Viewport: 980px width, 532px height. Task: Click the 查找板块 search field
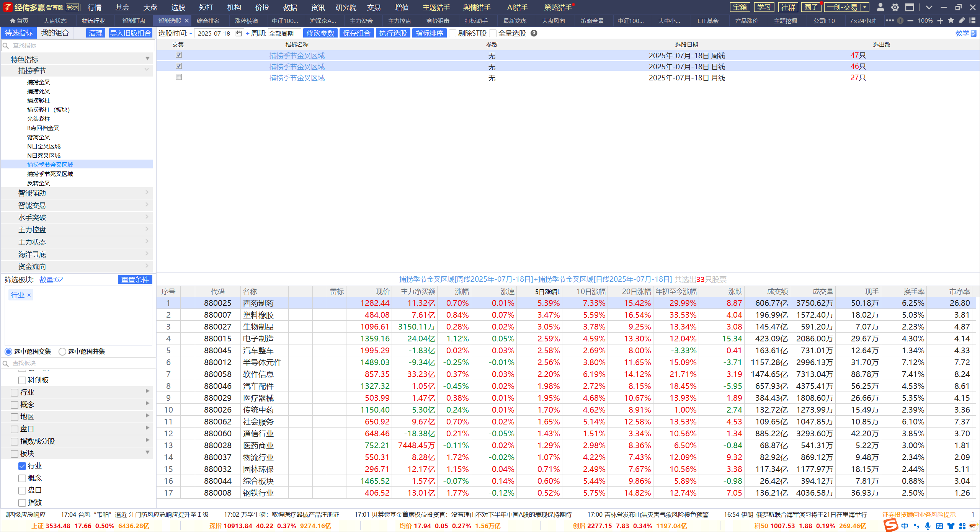78,363
